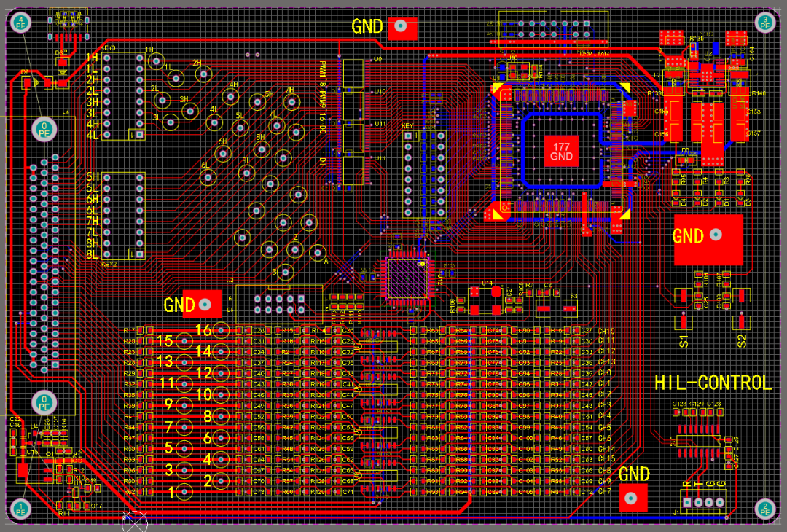Select test point 16 pad
Screen dimensions: 787x532
point(221,330)
